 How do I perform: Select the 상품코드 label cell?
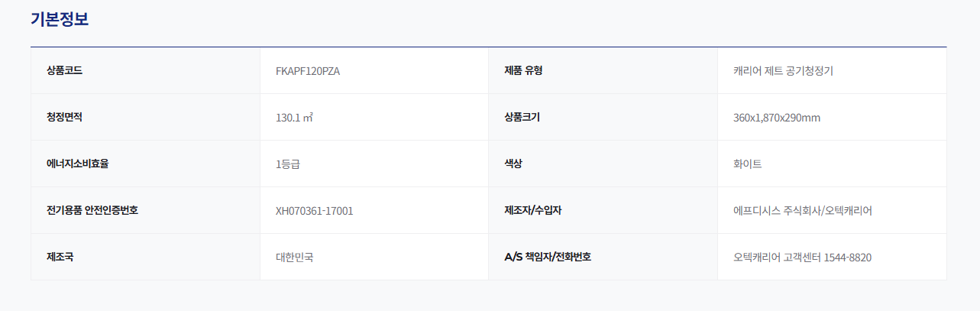145,70
